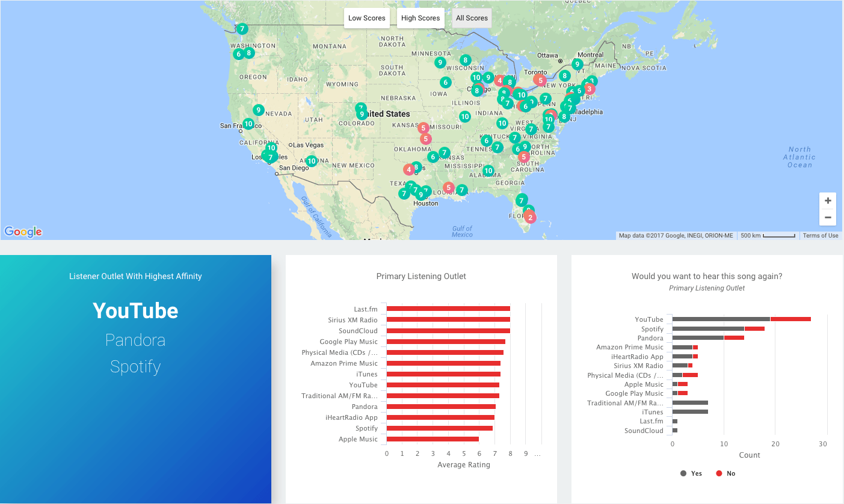The height and width of the screenshot is (504, 844).
Task: Toggle the No series in chart legend
Action: (x=725, y=473)
